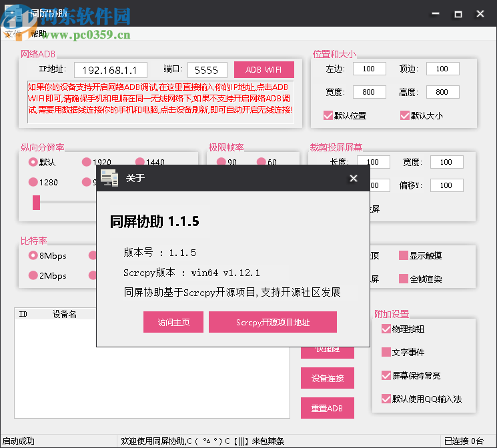
Task: Click the crop 宽度 field in 裁剪投屏屏幕
Action: coord(446,162)
